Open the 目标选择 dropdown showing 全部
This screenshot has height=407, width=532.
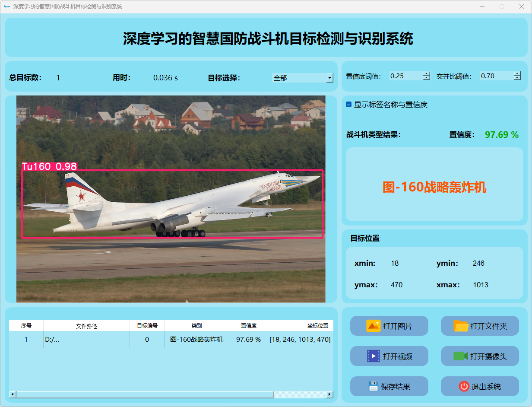click(303, 78)
